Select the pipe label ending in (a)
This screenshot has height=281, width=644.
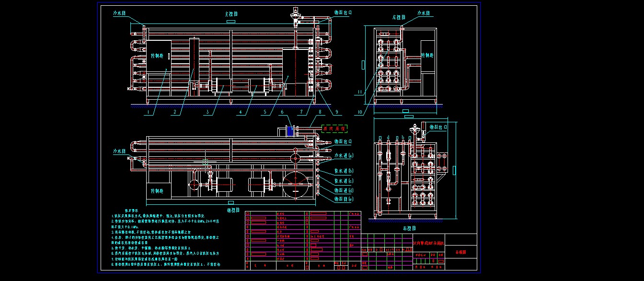click(344, 155)
